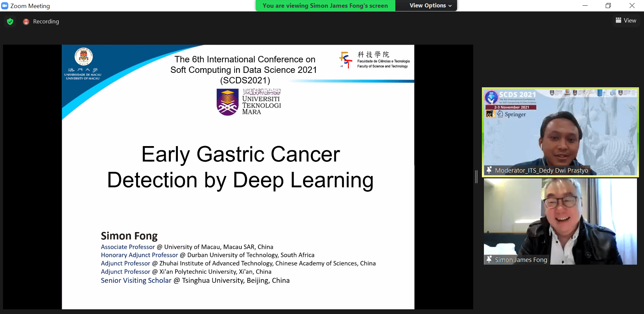Click the FST faculty logo on slide
644x314 pixels.
[x=346, y=60]
